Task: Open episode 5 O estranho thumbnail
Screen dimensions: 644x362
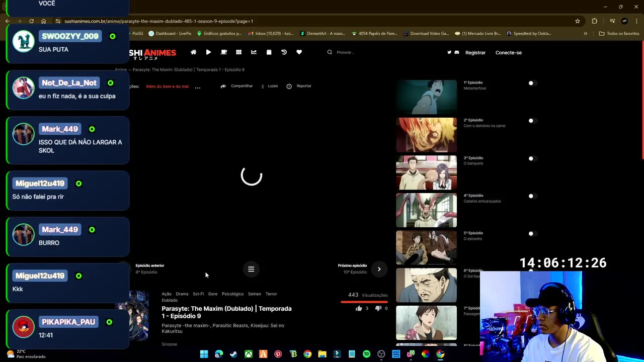Action: (426, 248)
